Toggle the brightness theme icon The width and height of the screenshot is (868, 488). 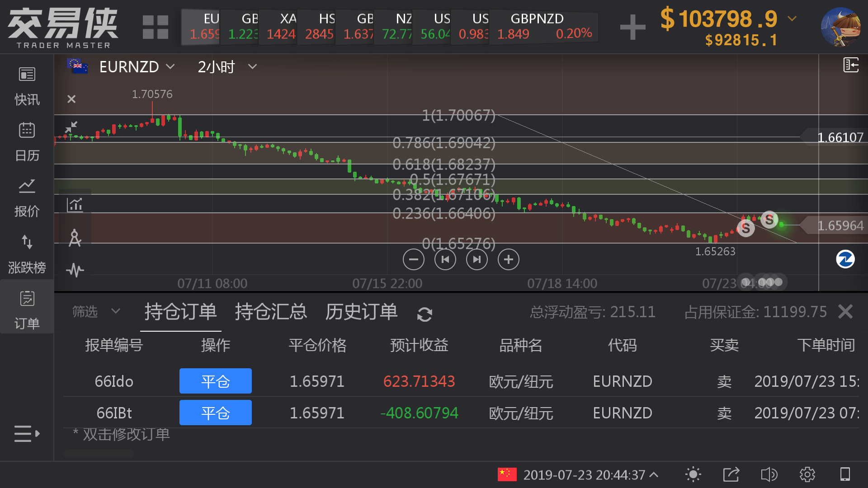click(693, 474)
